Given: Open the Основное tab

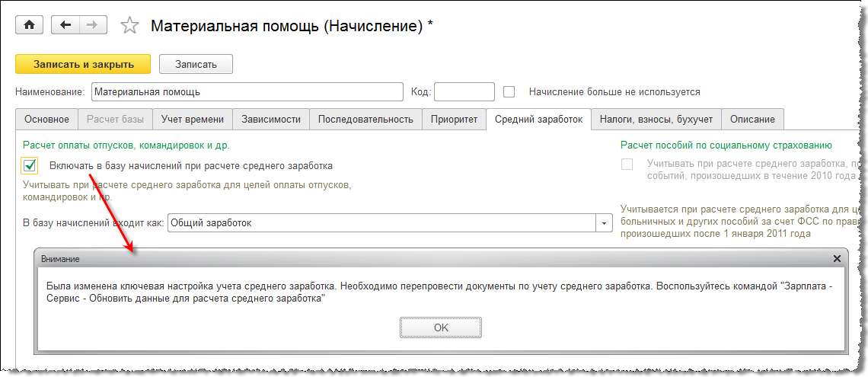Looking at the screenshot, I should coord(46,119).
